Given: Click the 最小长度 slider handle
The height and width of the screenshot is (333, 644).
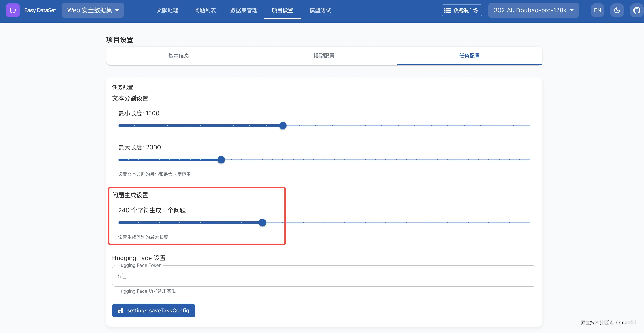Looking at the screenshot, I should 283,125.
